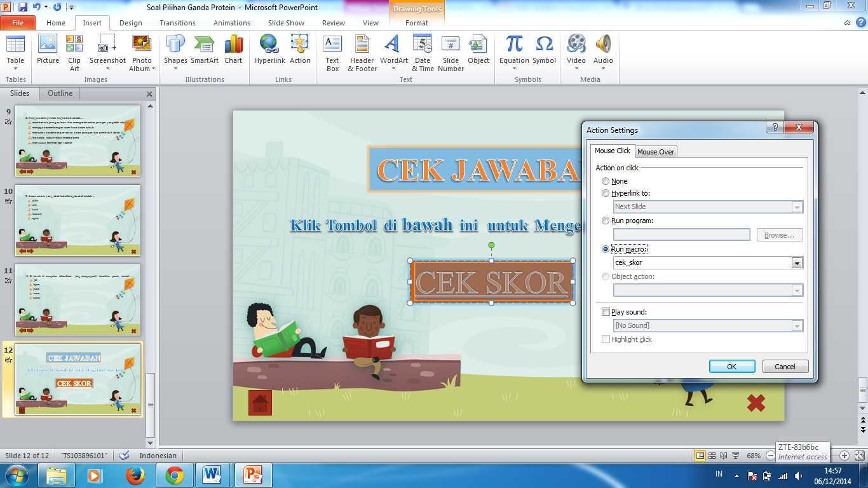
Task: Switch to the Mouse Over tab
Action: point(656,151)
